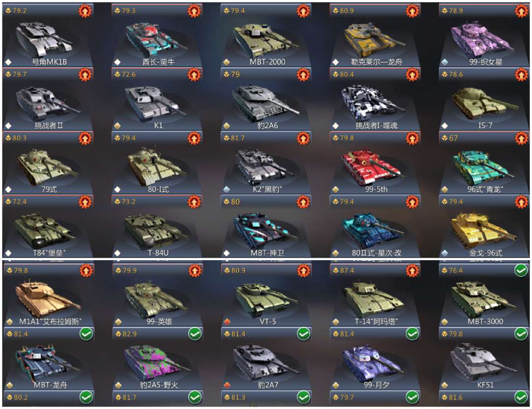532x409 pixels.
Task: Tap upgrade gear icon for K2"黑豹"
Action: 303,138
